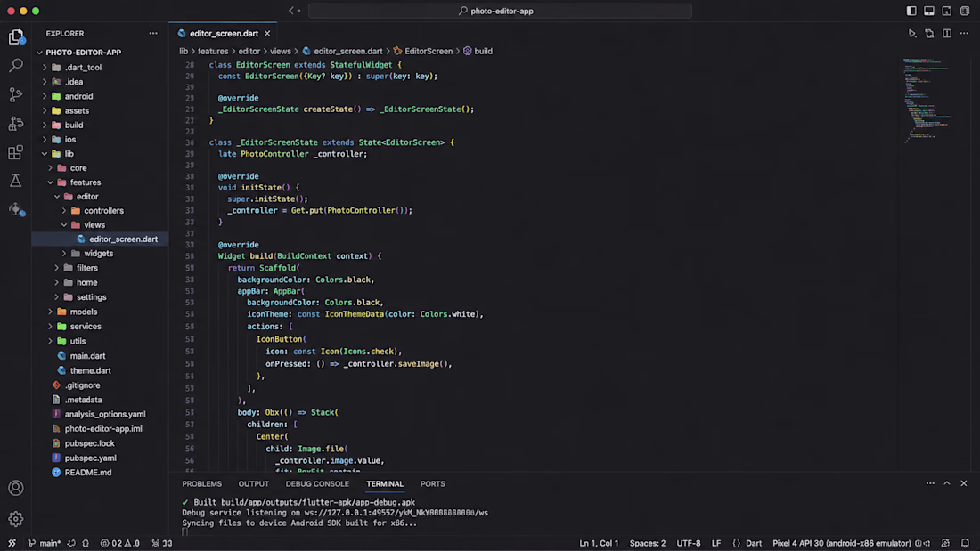
Task: Maximize the panel with the up chevron
Action: pyautogui.click(x=947, y=483)
